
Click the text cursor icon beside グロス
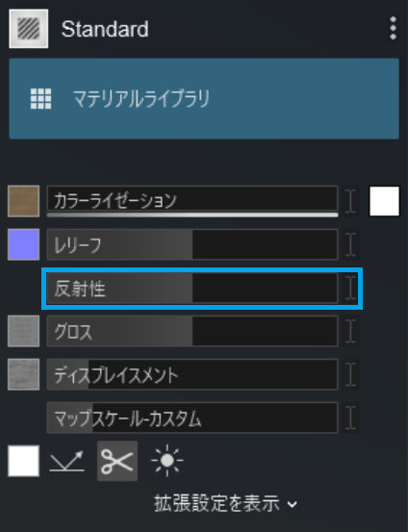tap(350, 331)
